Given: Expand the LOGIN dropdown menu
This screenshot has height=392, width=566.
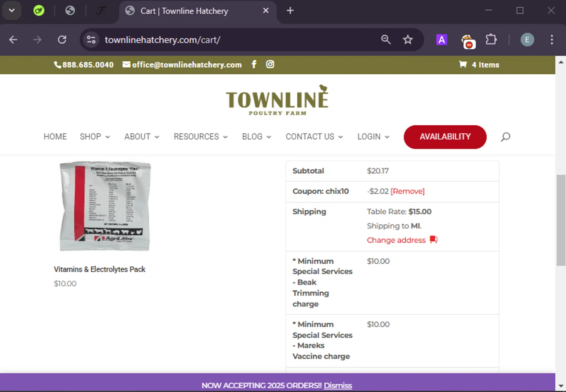Looking at the screenshot, I should (373, 137).
